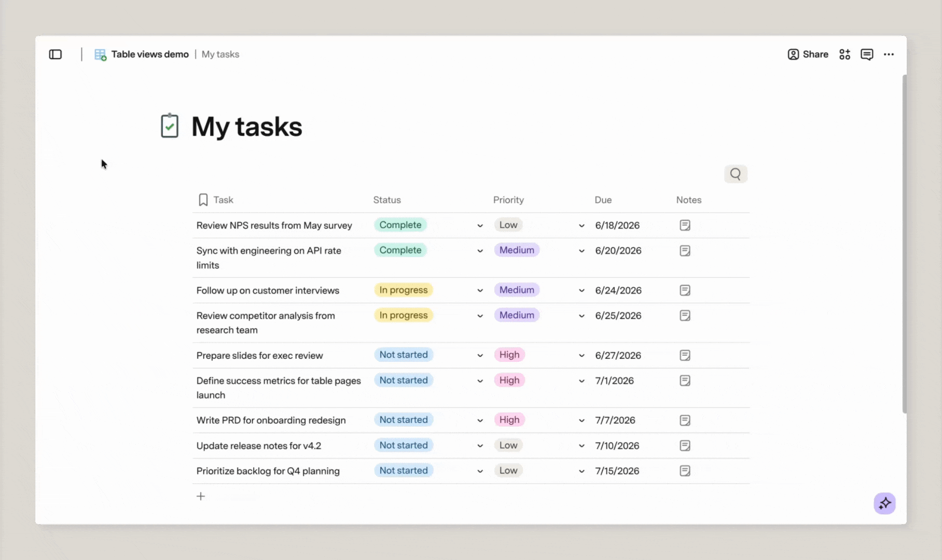Screen dimensions: 942x560
Task: Click task 'Review NPS results from May survey'
Action: pos(274,226)
